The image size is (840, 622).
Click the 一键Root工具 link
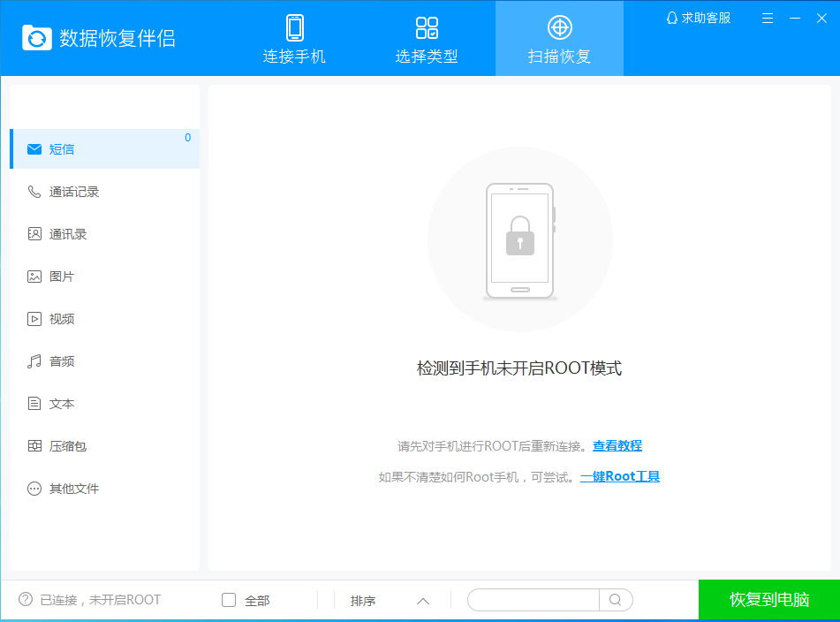coord(620,476)
